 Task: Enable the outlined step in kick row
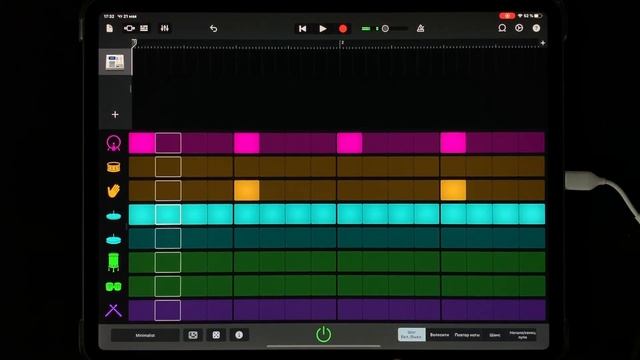coord(168,143)
